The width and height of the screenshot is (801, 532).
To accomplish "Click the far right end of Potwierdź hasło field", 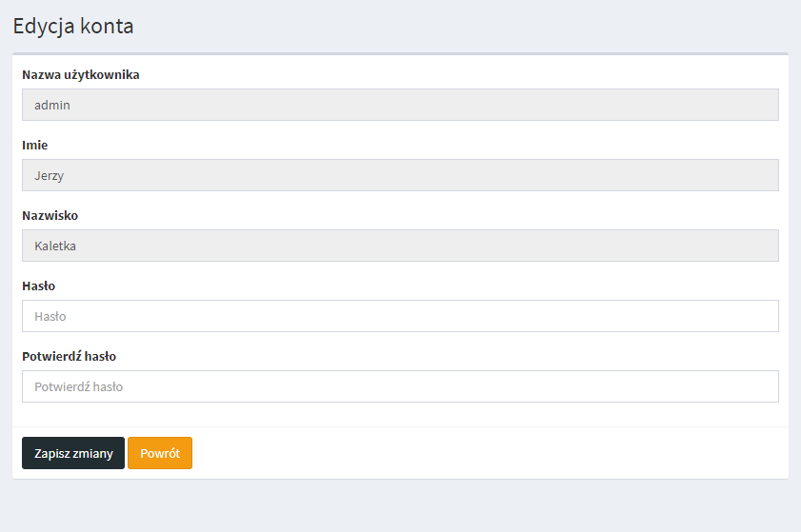I will (767, 386).
